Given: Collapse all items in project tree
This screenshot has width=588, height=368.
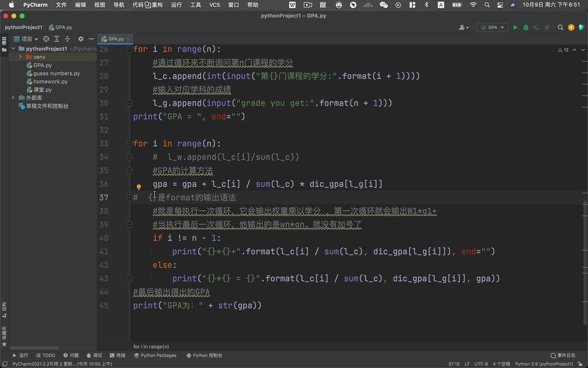Looking at the screenshot, I should pos(67,39).
